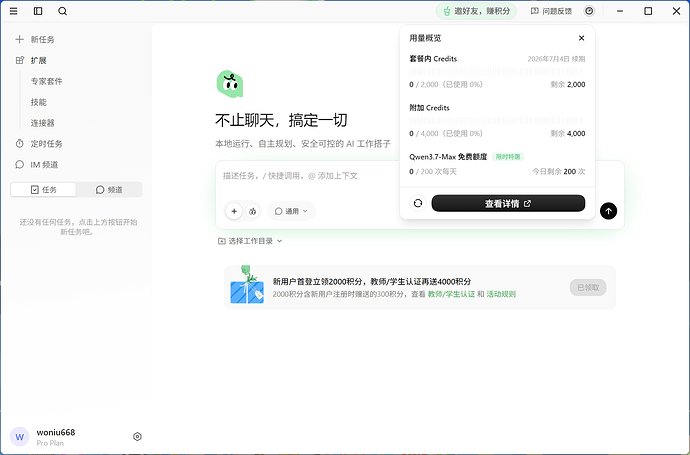Expand the 选择工作目录 dropdown
690x455 pixels.
(x=250, y=241)
